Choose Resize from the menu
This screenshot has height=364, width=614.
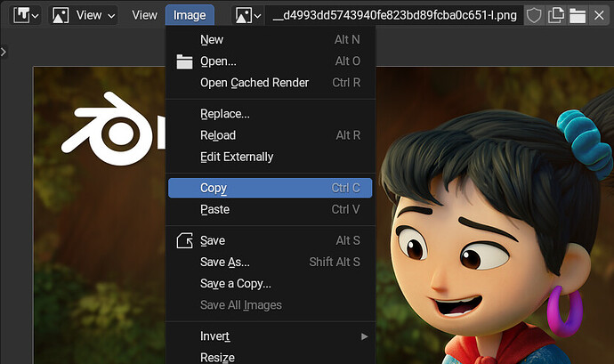pyautogui.click(x=270, y=358)
